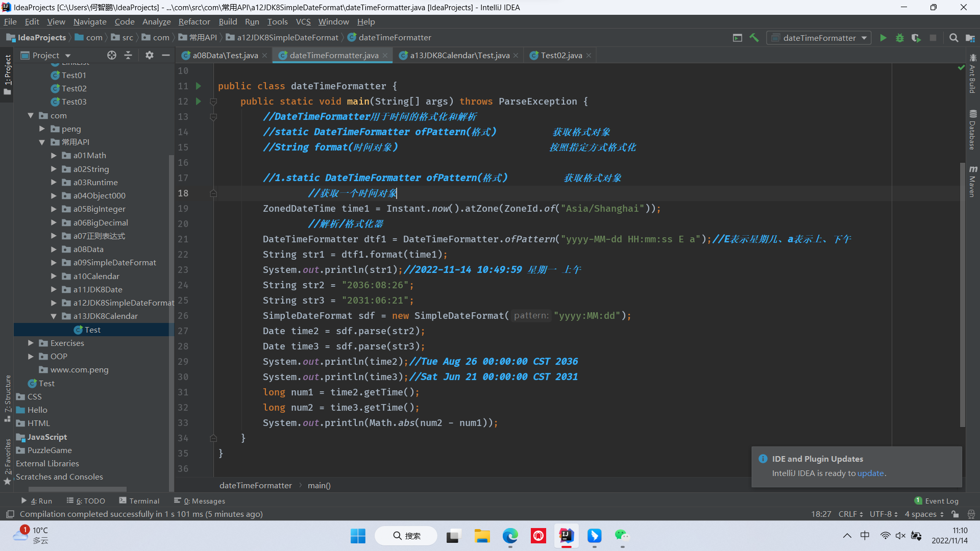Image resolution: width=980 pixels, height=551 pixels.
Task: Click the Debug bug icon
Action: (899, 38)
